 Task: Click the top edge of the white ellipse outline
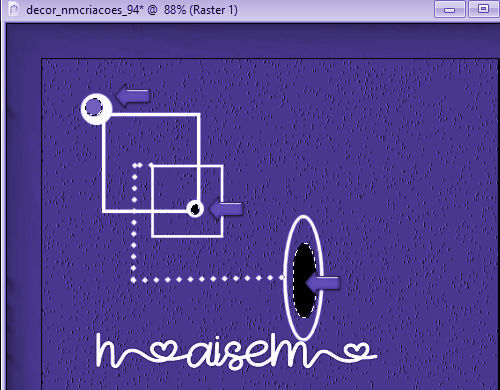pos(303,217)
